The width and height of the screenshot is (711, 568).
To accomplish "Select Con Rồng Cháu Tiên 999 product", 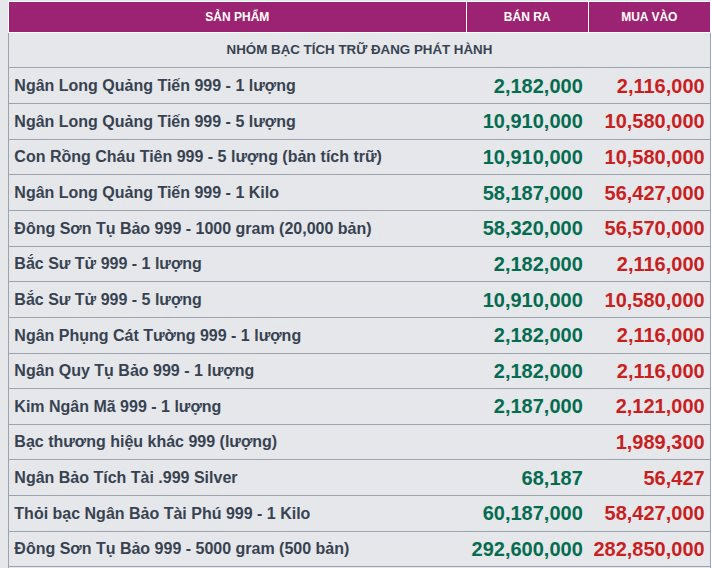I will (198, 157).
